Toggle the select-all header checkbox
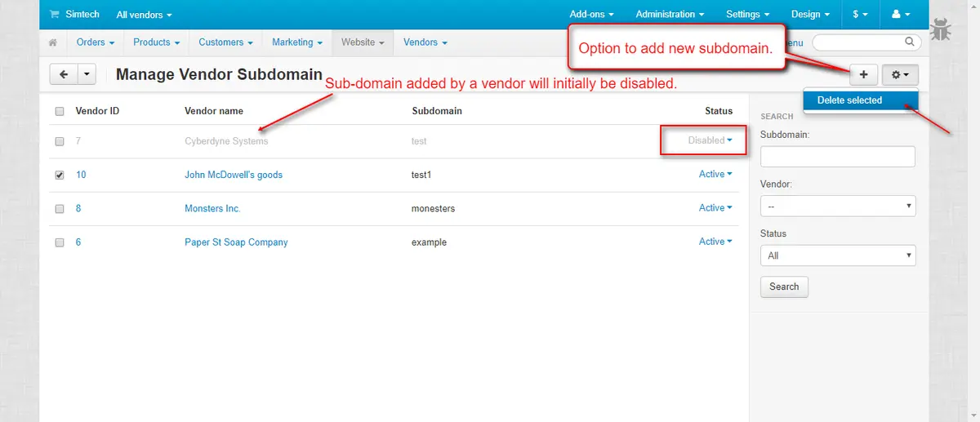The height and width of the screenshot is (422, 980). [x=60, y=111]
